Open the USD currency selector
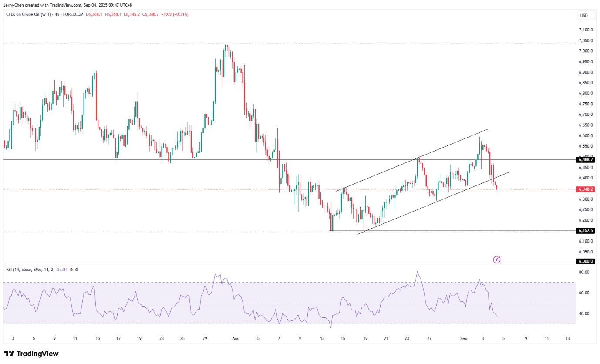The image size is (600, 364). coord(583,16)
